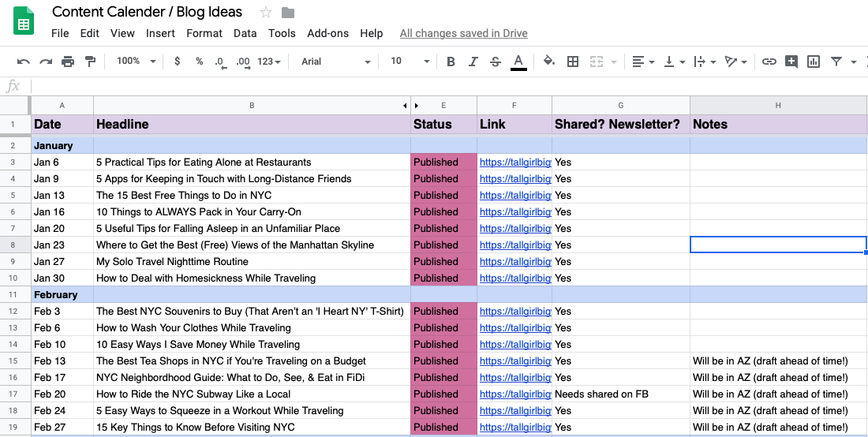Viewport: 868px width, 437px height.
Task: Click the insert link icon
Action: click(769, 62)
